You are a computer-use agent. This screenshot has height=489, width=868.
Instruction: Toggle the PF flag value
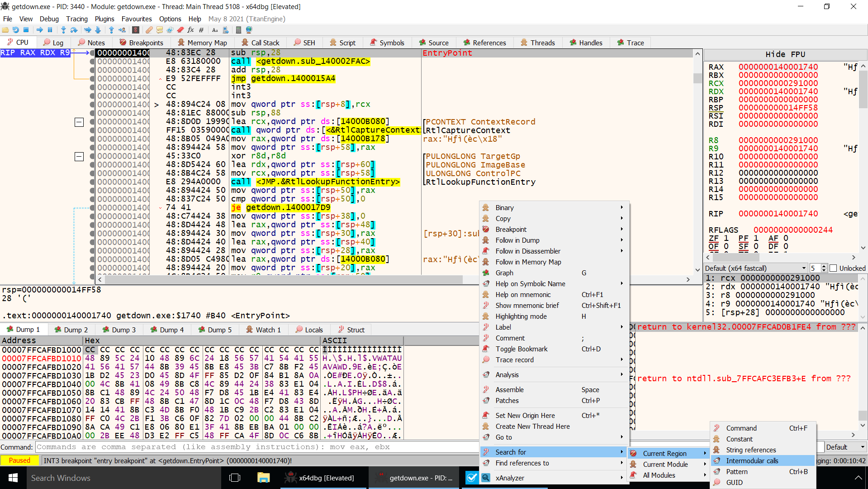coord(756,238)
